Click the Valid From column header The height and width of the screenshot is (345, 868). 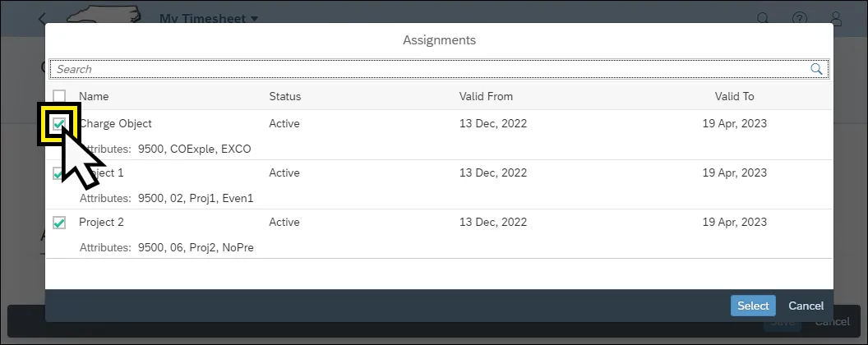[486, 96]
